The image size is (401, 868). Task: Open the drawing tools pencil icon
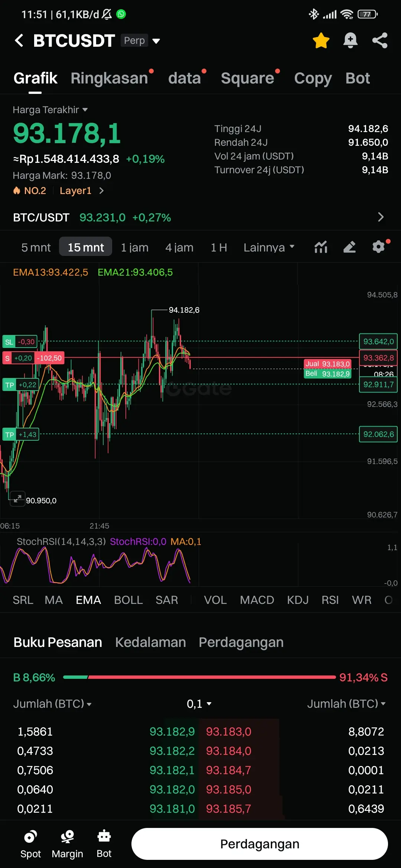point(349,247)
